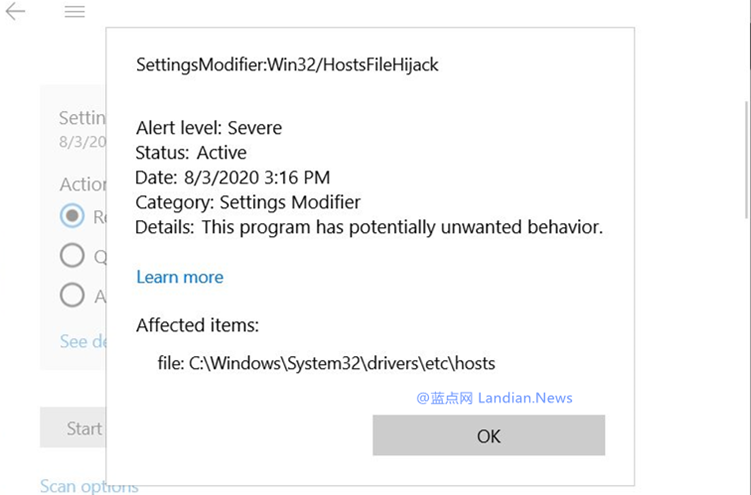Click the partially hidden Start actions button

pyautogui.click(x=73, y=428)
